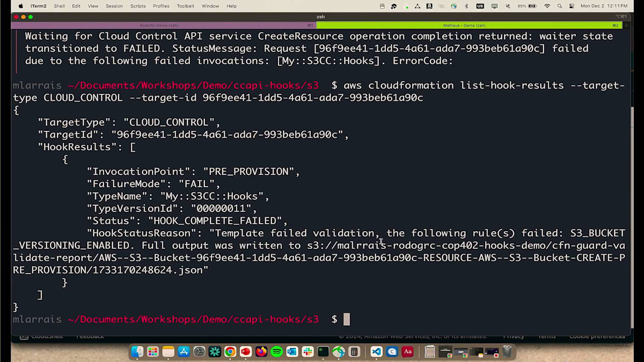Open Finder from the dock

(137, 352)
